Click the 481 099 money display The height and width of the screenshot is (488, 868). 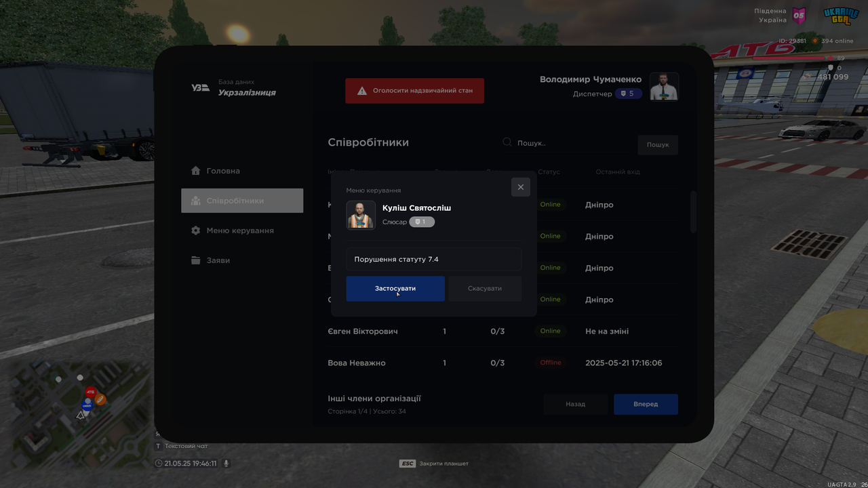pos(833,77)
